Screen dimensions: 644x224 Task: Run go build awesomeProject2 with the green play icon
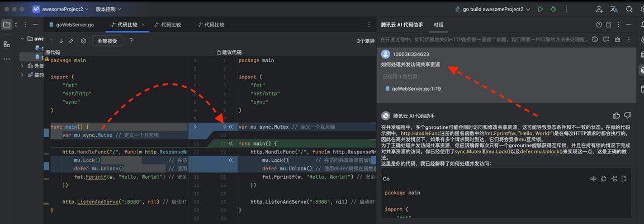pos(541,9)
